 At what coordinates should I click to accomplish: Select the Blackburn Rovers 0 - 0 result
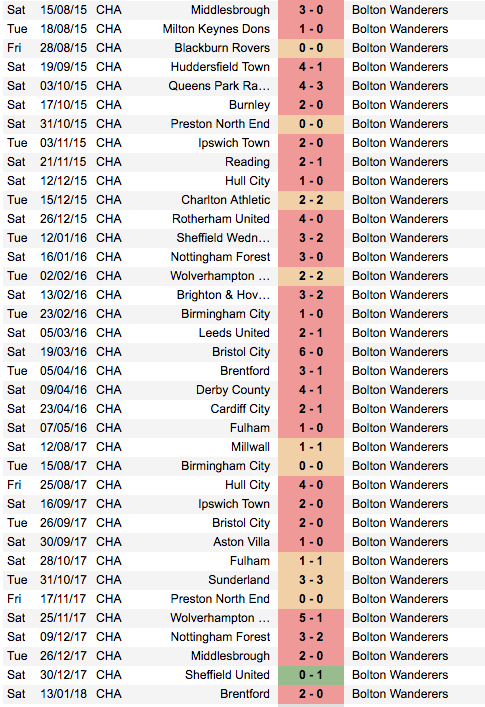[x=311, y=48]
